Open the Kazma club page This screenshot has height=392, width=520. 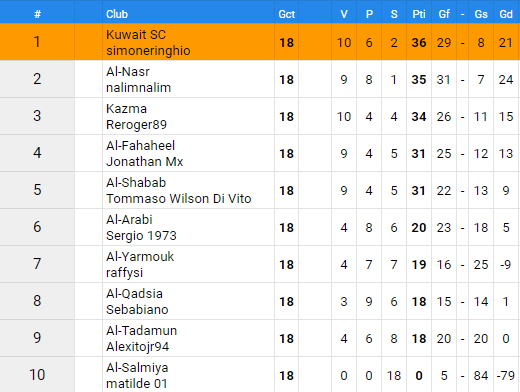point(126,109)
